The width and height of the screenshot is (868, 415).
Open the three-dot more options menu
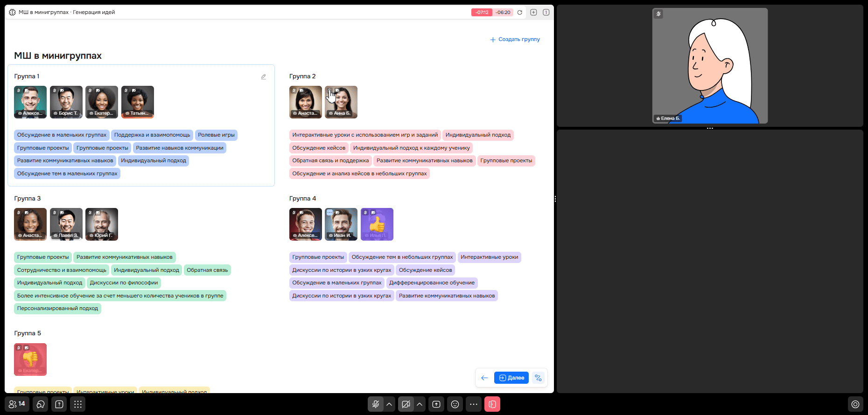click(474, 404)
